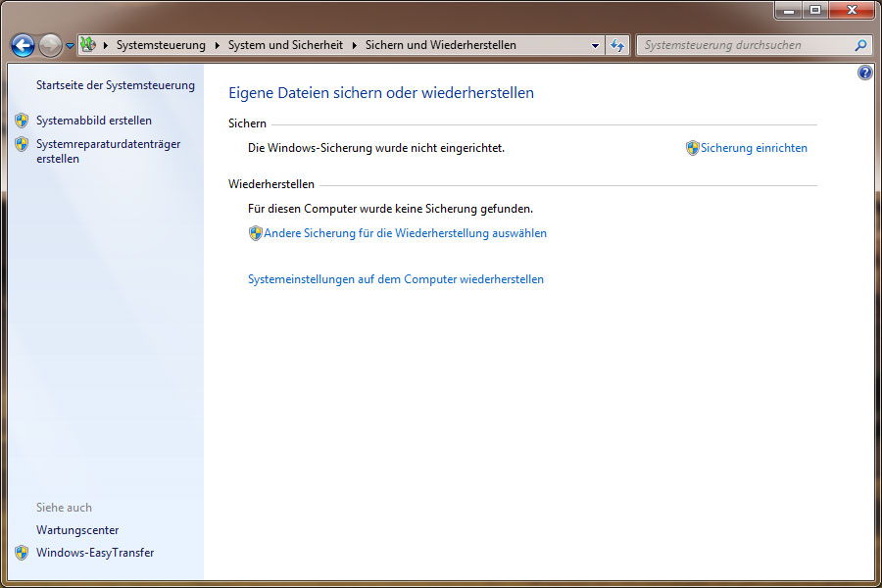882x588 pixels.
Task: Click the Wiederherstellen section label
Action: click(271, 184)
